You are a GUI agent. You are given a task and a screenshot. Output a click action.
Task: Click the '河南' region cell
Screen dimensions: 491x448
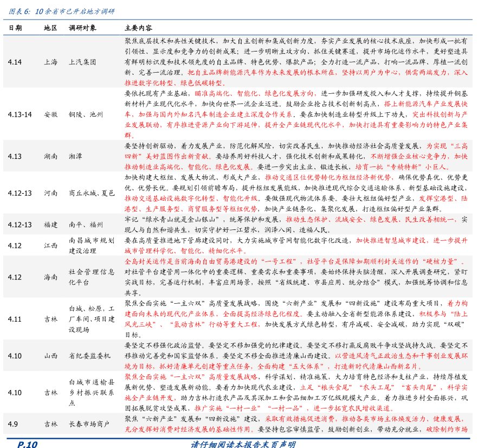[50, 193]
